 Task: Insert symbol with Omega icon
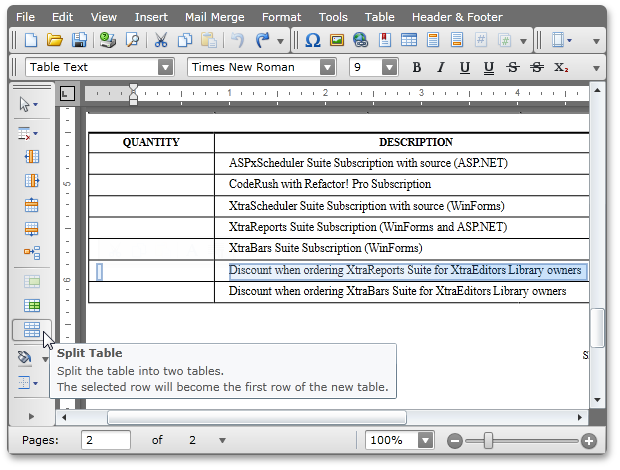[312, 40]
